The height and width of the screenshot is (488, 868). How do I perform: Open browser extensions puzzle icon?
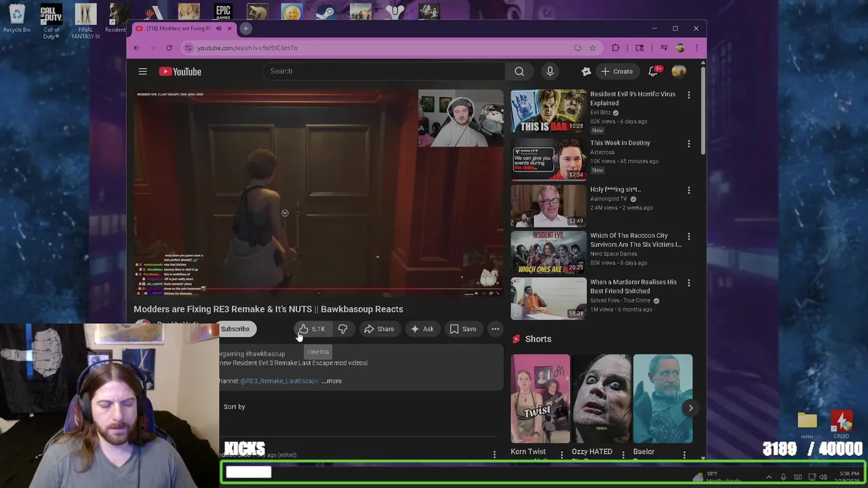pyautogui.click(x=615, y=47)
